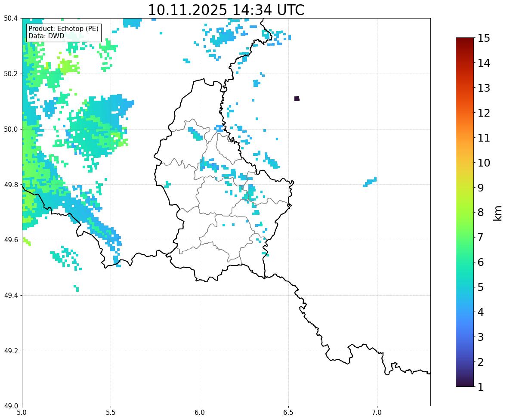Screen dimensions: 507x420
Task: Click the colorbar tick label 15
Action: [484, 38]
